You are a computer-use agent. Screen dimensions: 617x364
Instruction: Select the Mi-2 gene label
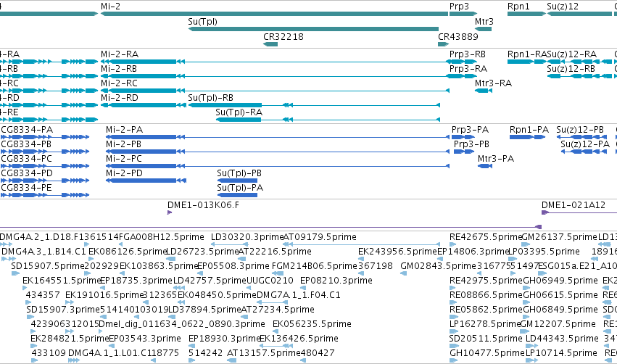click(x=111, y=7)
